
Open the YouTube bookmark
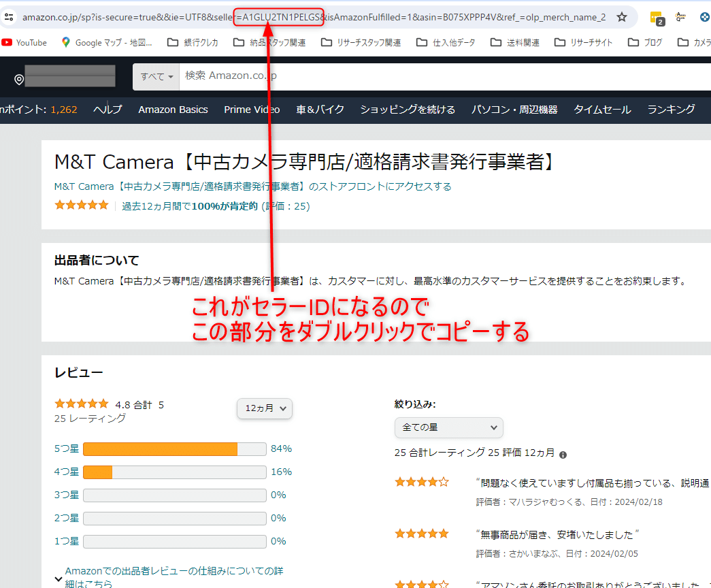point(24,43)
